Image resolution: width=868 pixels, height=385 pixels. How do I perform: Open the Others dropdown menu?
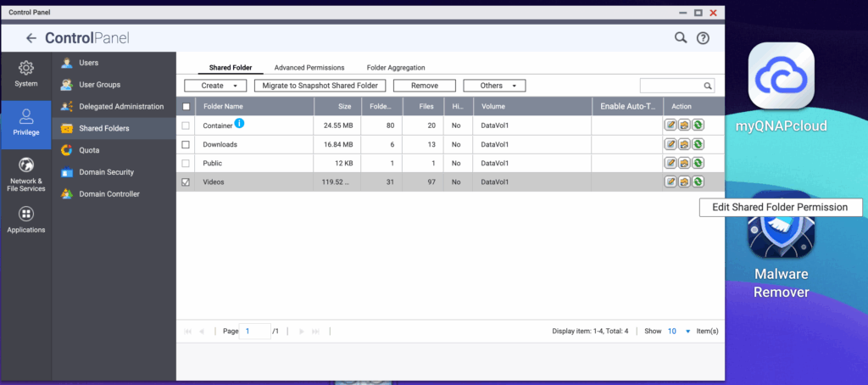[x=494, y=86]
